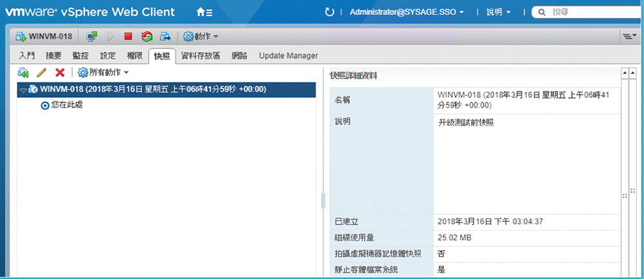This screenshot has width=644, height=279.
Task: Click the WINVM-018 virtual machine title icon
Action: (21, 37)
